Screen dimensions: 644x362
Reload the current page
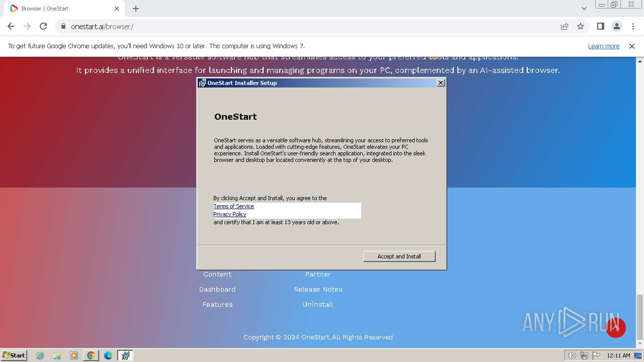click(43, 26)
